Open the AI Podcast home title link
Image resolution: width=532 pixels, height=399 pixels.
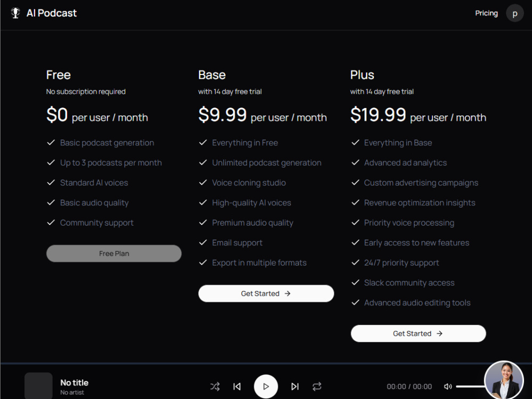point(52,13)
